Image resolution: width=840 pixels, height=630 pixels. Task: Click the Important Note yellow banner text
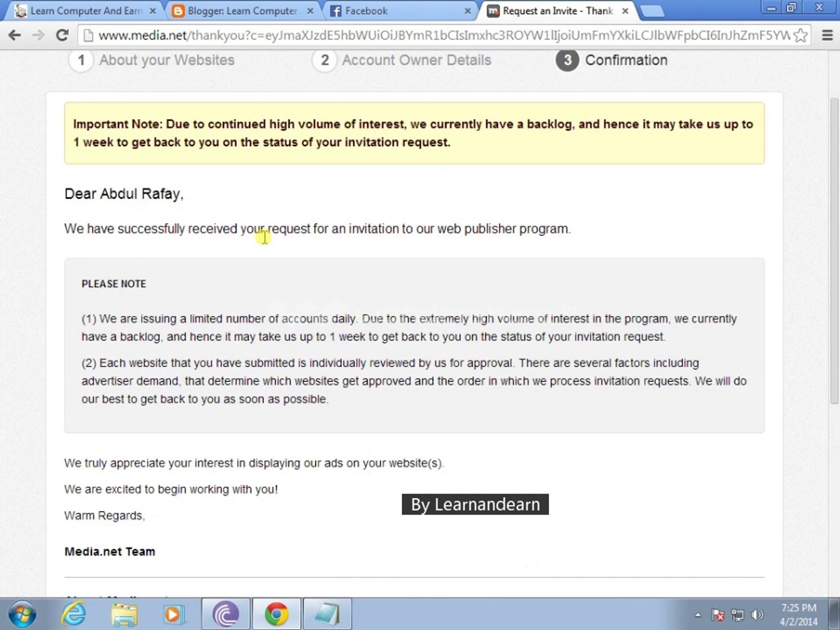coord(413,133)
